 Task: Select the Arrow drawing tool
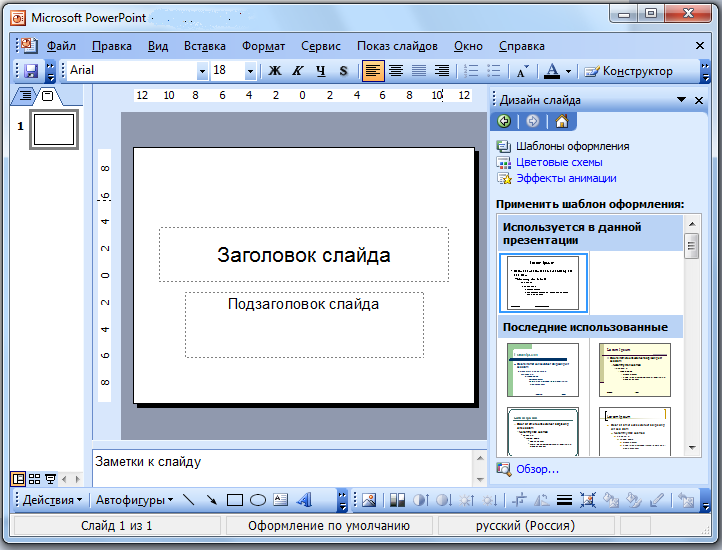(211, 500)
